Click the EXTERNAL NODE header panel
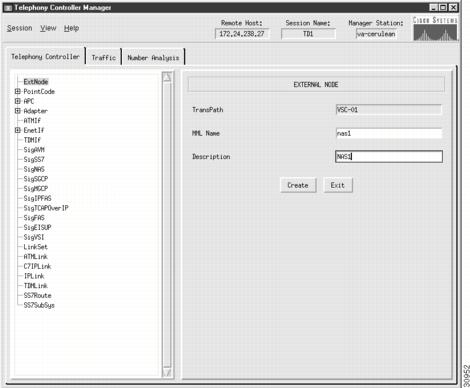Screen dimensions: 470x388 [x=316, y=84]
